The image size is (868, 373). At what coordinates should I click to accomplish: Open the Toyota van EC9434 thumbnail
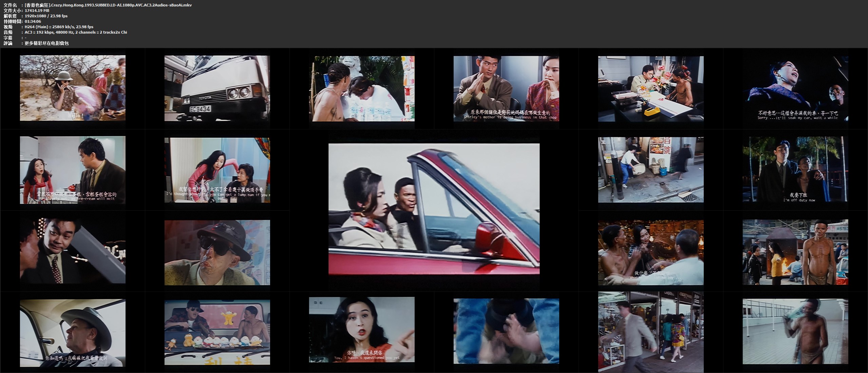click(217, 88)
